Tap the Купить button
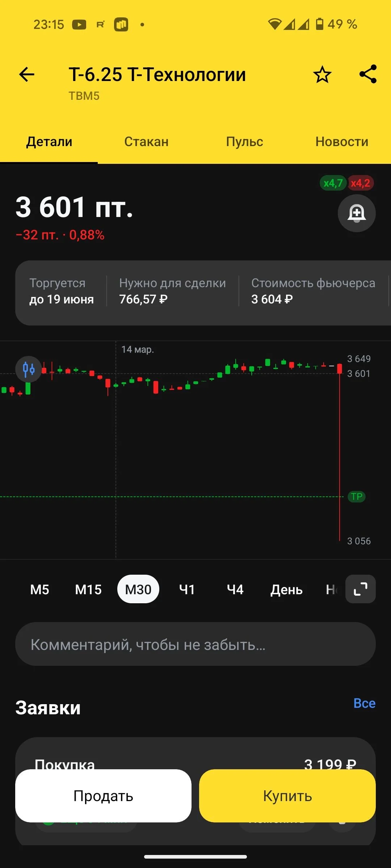The width and height of the screenshot is (391, 868). pos(287,796)
